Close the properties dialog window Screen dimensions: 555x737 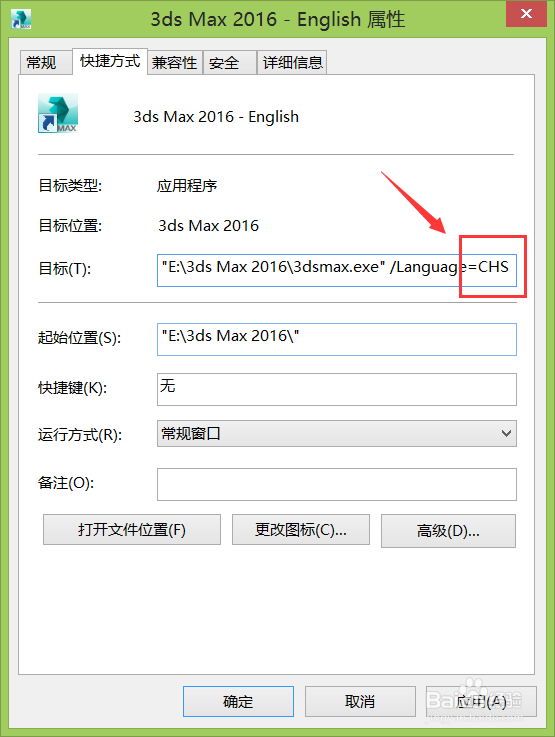(526, 14)
